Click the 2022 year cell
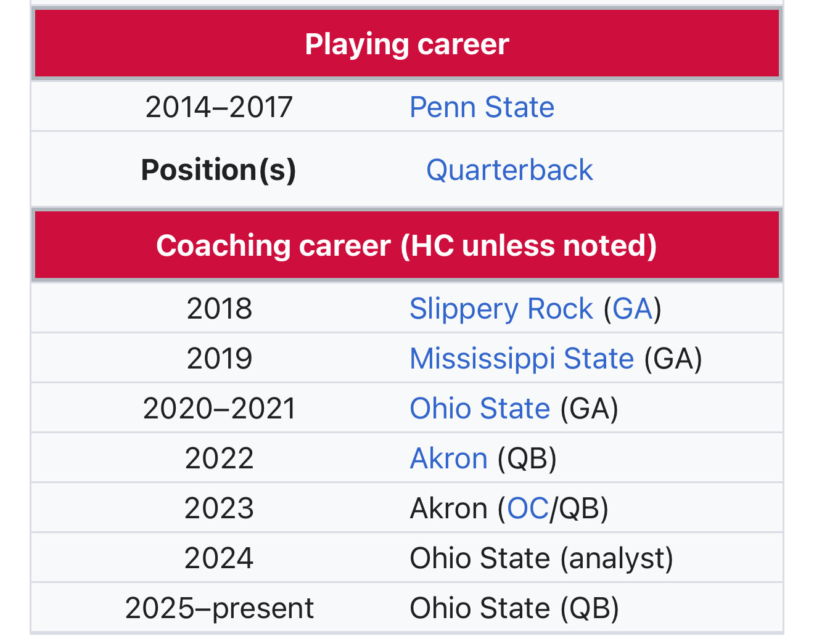Viewport: 814px width, 644px height. [220, 459]
